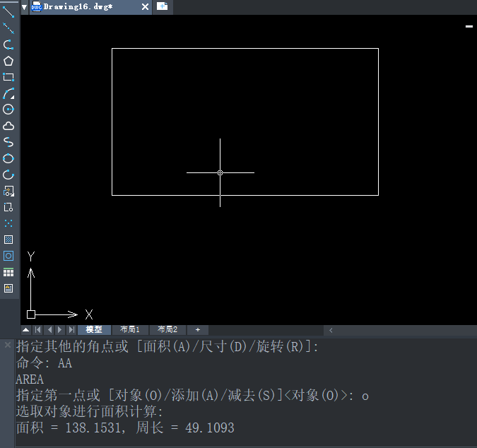This screenshot has height=448, width=477.
Task: Click the horizontal scrollbar left arrow
Action: pos(331,330)
